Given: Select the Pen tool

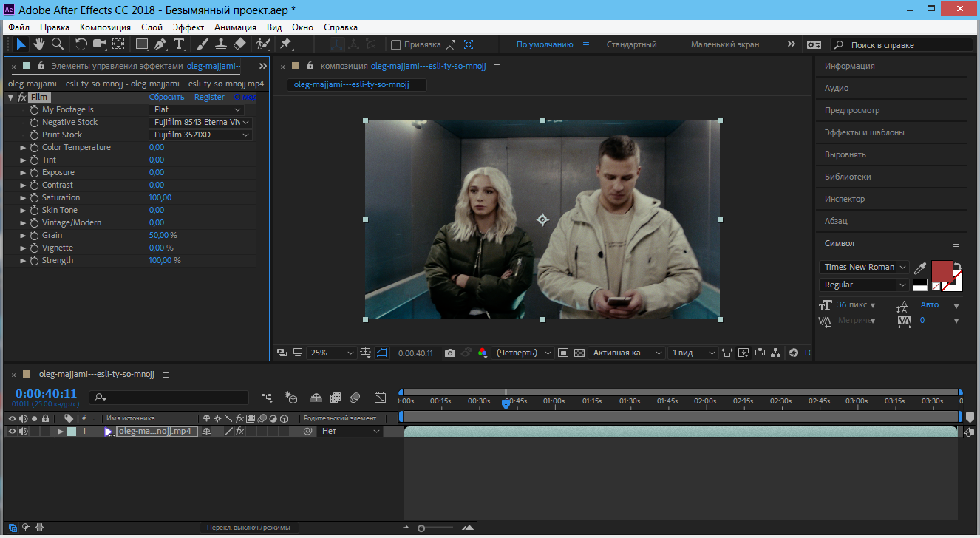Looking at the screenshot, I should click(160, 44).
